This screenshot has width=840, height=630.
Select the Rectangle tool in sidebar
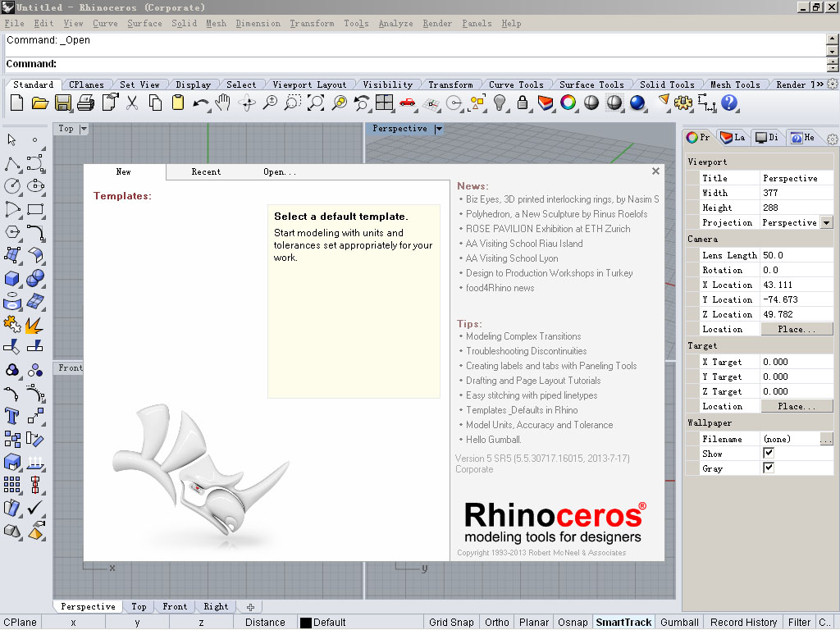(x=35, y=209)
